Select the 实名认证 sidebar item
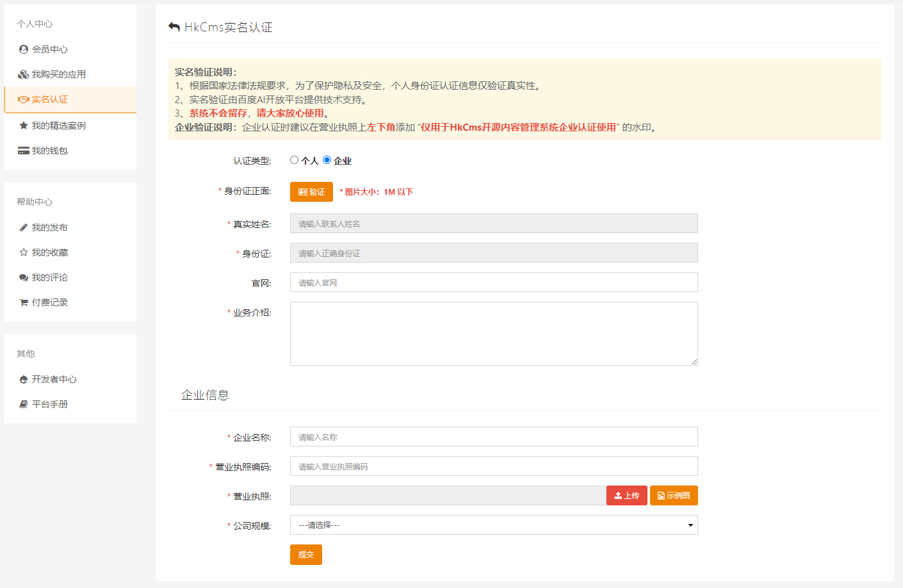The height and width of the screenshot is (588, 903). click(x=70, y=99)
